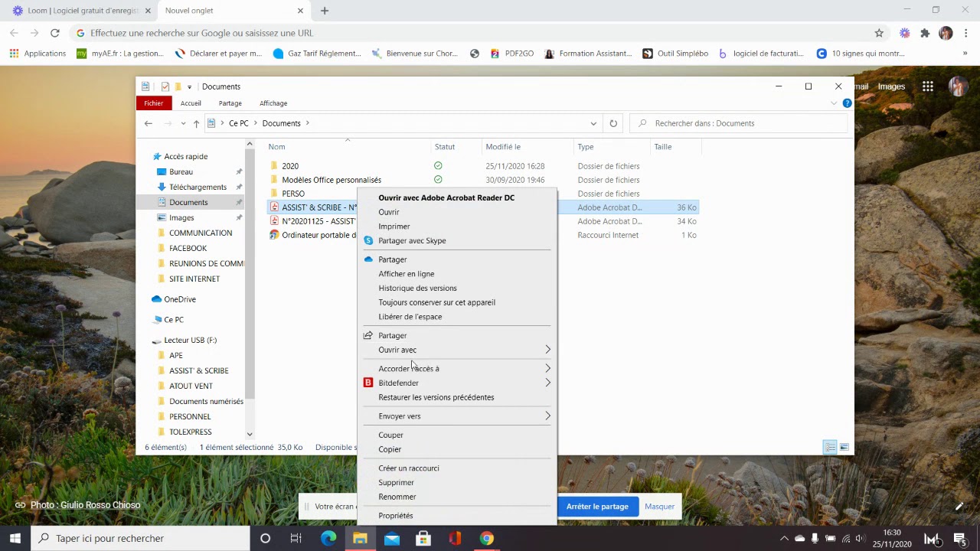Select Copier in context menu
This screenshot has width=980, height=551.
pos(390,449)
